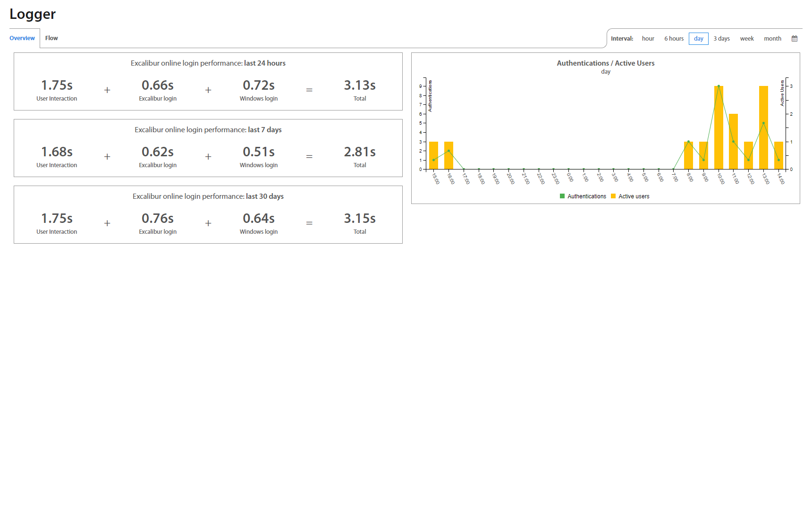Select the Overview tab
812x510 pixels.
pos(22,38)
